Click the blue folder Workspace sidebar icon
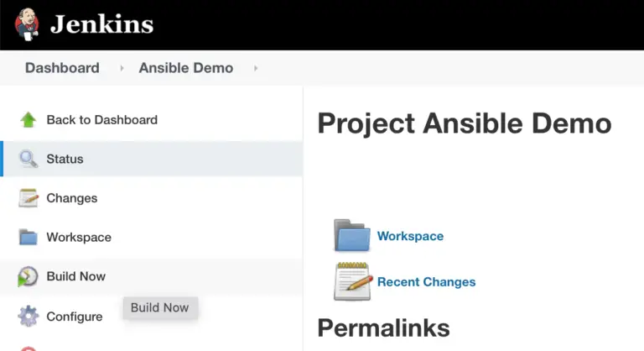The image size is (644, 351). click(28, 237)
